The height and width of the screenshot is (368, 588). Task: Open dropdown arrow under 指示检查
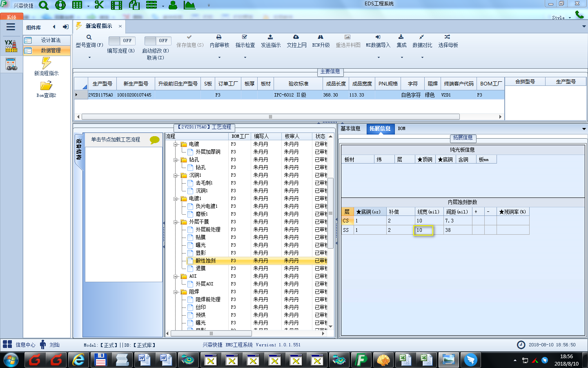click(245, 57)
